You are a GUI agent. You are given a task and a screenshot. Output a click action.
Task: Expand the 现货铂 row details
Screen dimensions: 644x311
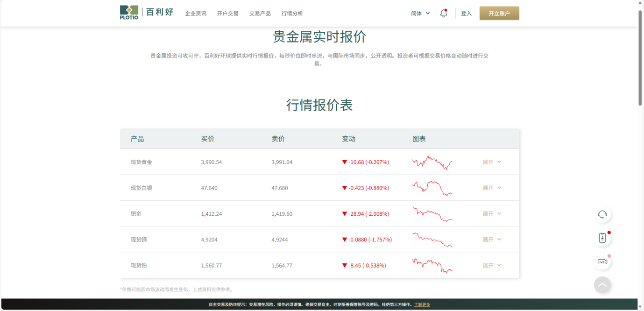[x=492, y=265]
